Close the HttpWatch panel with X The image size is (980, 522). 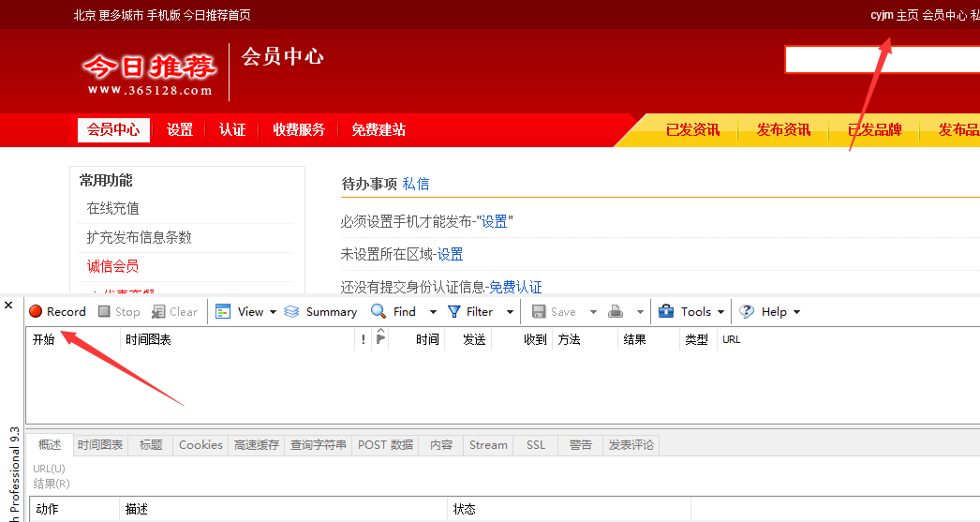point(8,306)
